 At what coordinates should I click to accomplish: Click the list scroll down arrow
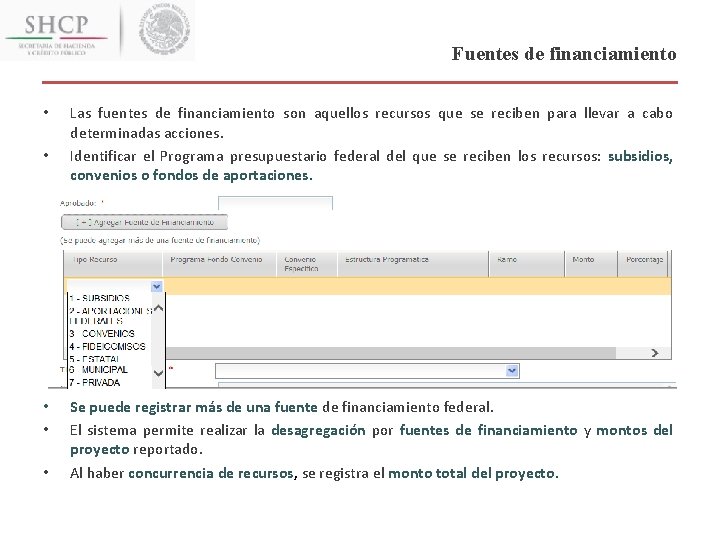(158, 373)
